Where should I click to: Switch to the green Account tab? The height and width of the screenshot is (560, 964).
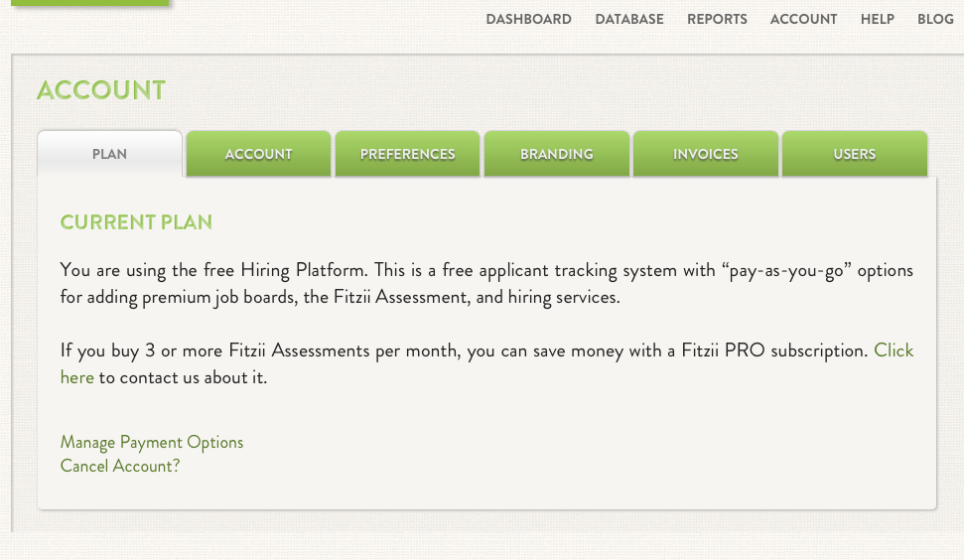(258, 154)
